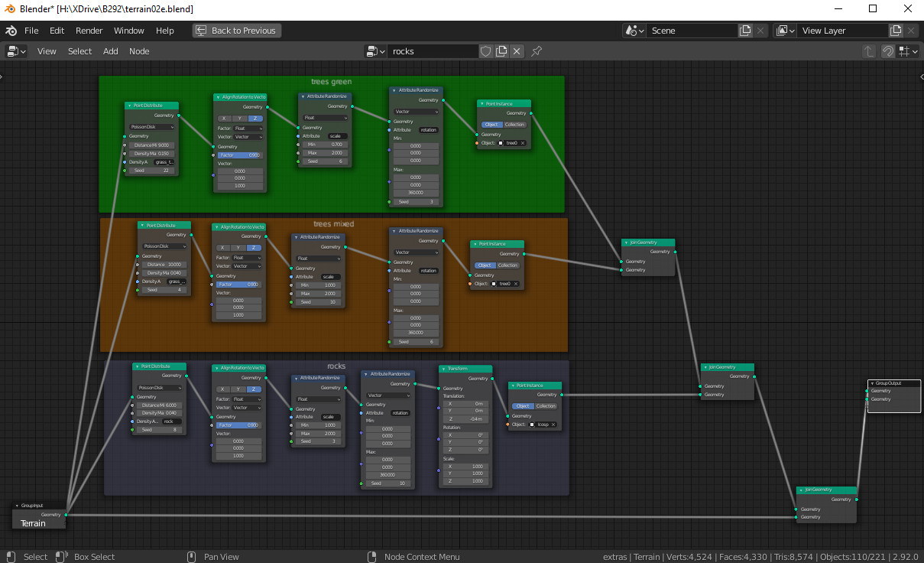Clear tree0 object in trees green Point Instance
The height and width of the screenshot is (563, 924).
coord(523,143)
